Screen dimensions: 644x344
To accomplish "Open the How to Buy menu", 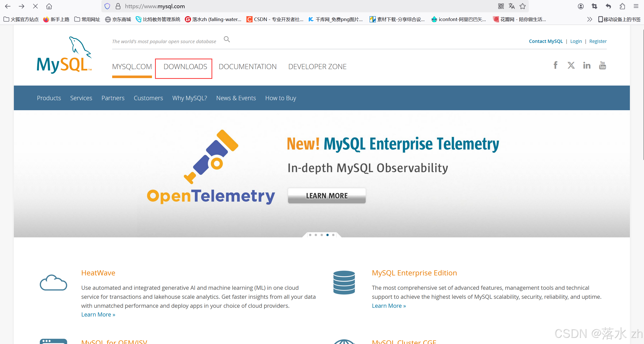I will [281, 98].
